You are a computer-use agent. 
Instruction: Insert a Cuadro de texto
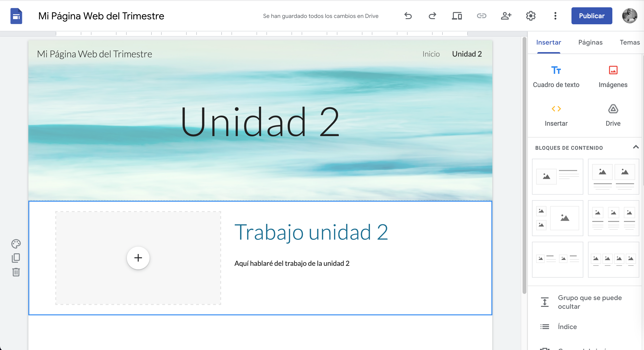pyautogui.click(x=556, y=76)
